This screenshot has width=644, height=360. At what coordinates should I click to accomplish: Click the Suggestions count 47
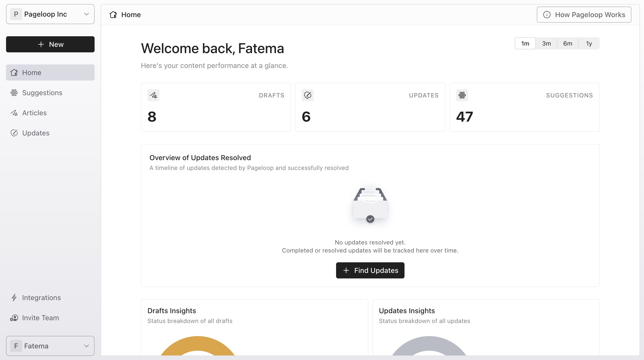(x=465, y=117)
